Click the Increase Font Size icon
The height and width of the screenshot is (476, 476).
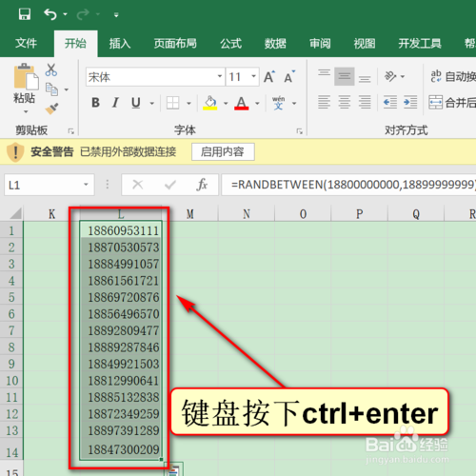[269, 76]
